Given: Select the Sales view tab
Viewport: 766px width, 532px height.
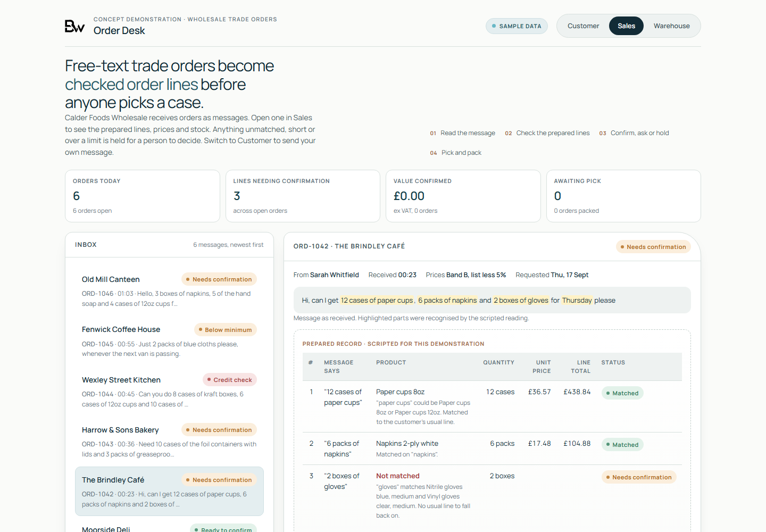Looking at the screenshot, I should point(626,26).
